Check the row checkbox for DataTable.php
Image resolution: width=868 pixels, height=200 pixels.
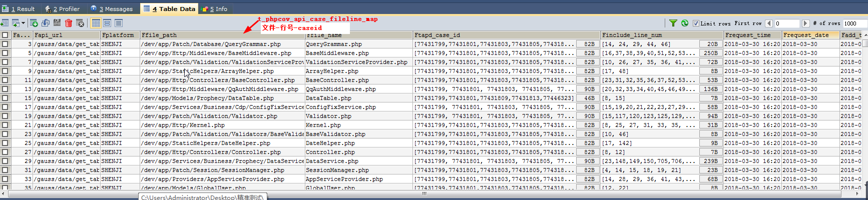pos(5,98)
